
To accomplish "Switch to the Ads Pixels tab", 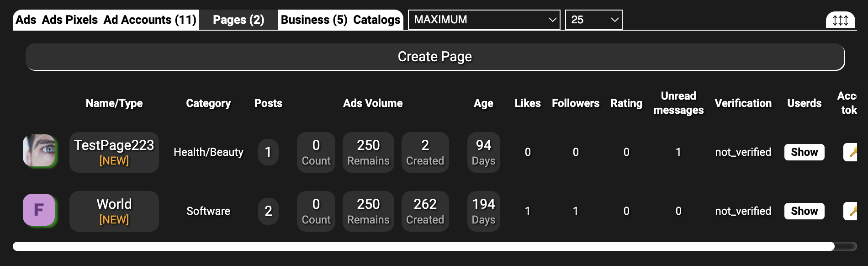I will pos(70,20).
